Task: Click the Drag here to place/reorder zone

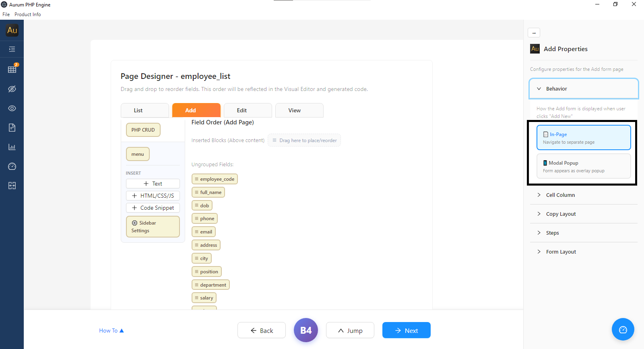Action: click(304, 140)
